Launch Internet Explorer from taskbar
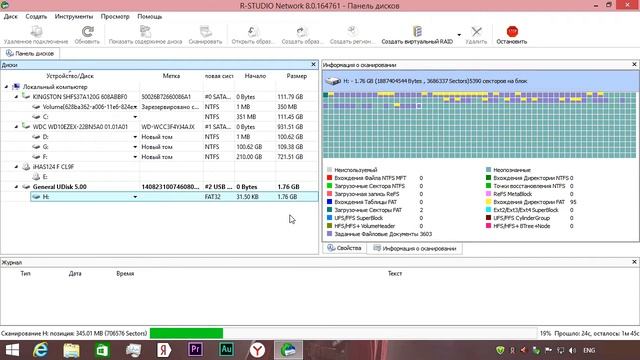 tap(40, 350)
